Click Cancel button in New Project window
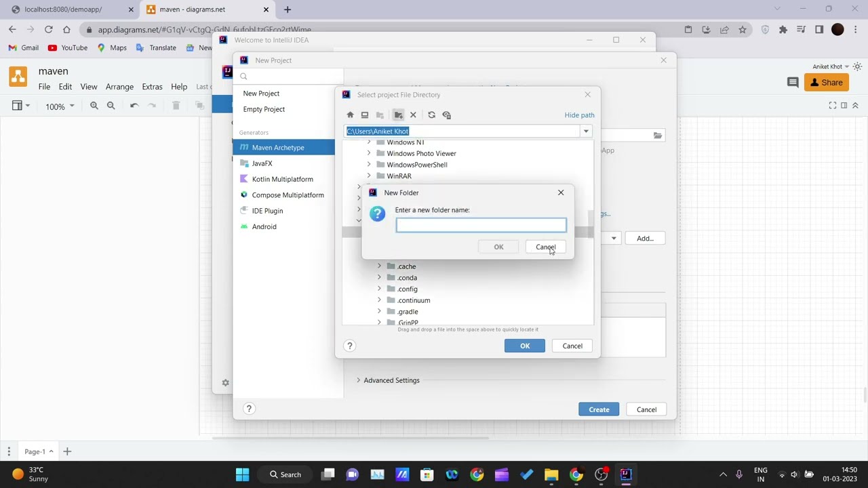Image resolution: width=868 pixels, height=488 pixels. pyautogui.click(x=646, y=409)
